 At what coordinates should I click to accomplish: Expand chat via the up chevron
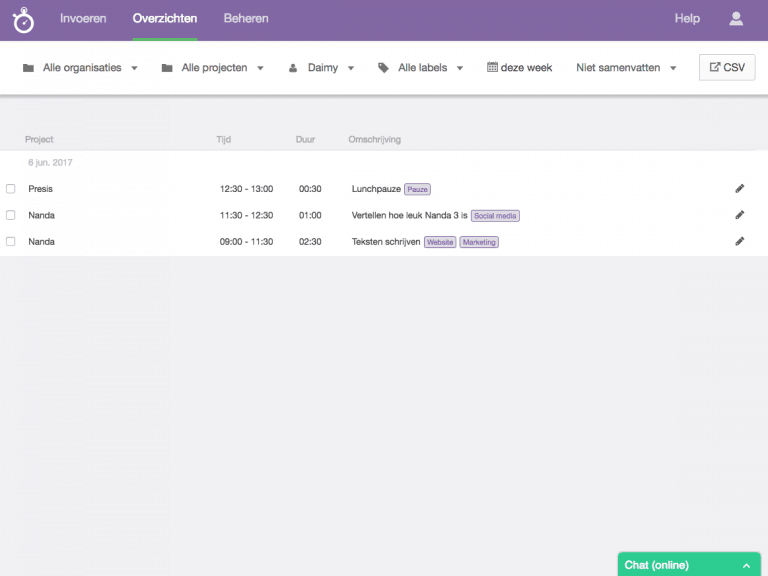[x=746, y=566]
